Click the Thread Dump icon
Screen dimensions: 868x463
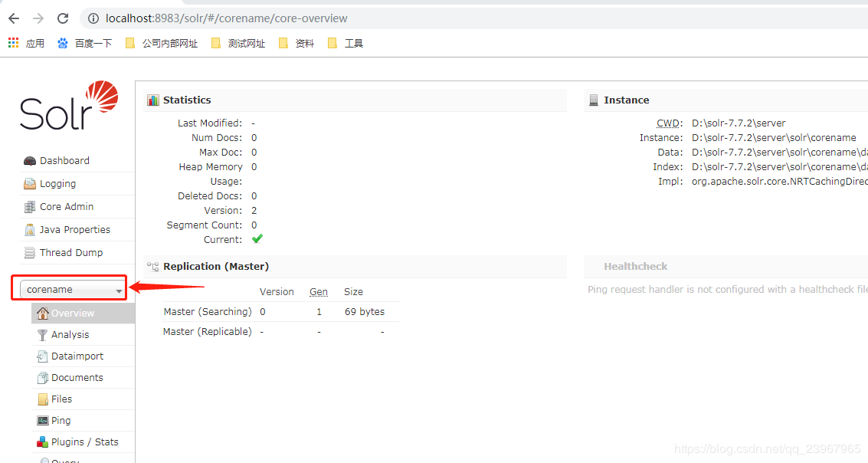click(30, 253)
